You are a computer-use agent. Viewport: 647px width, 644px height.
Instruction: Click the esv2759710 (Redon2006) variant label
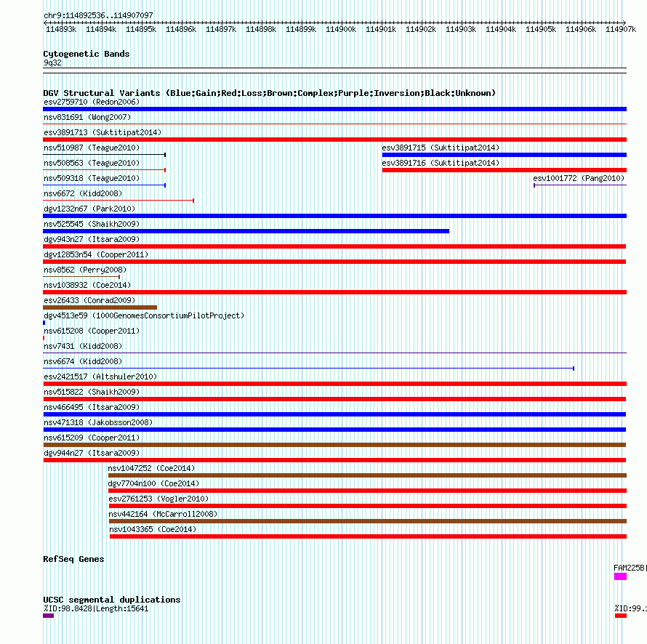pos(92,102)
